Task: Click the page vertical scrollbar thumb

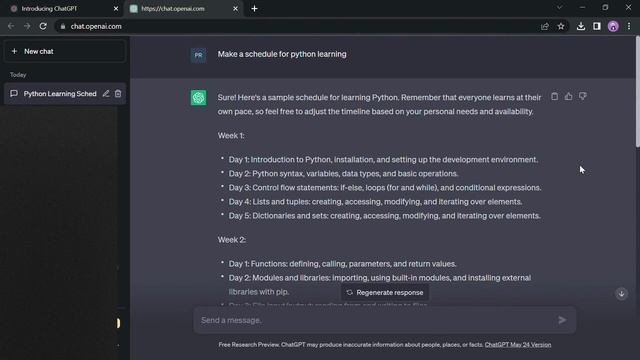Action: pyautogui.click(x=637, y=92)
